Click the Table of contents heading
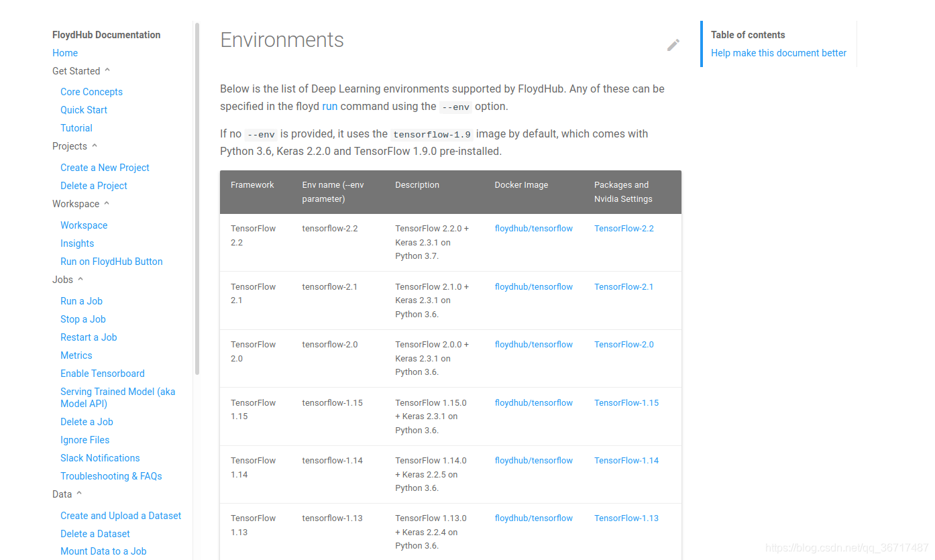935x560 pixels. (x=748, y=35)
